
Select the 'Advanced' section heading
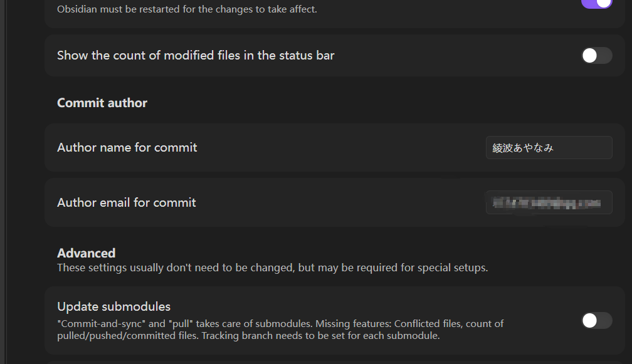(87, 253)
